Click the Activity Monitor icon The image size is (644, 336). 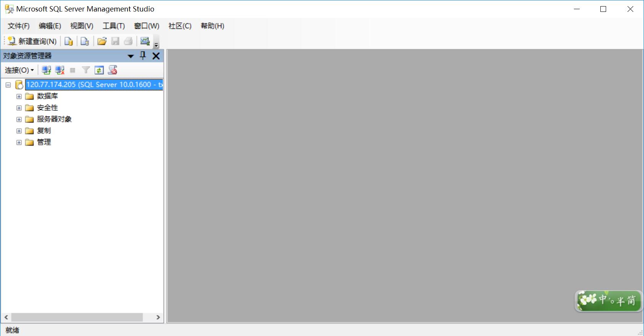point(145,41)
